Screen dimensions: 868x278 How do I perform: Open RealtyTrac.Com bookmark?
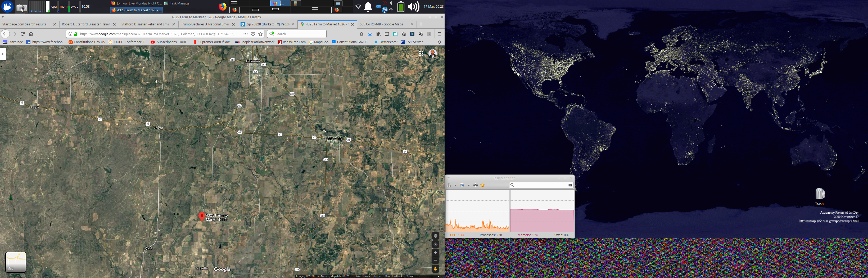click(291, 42)
